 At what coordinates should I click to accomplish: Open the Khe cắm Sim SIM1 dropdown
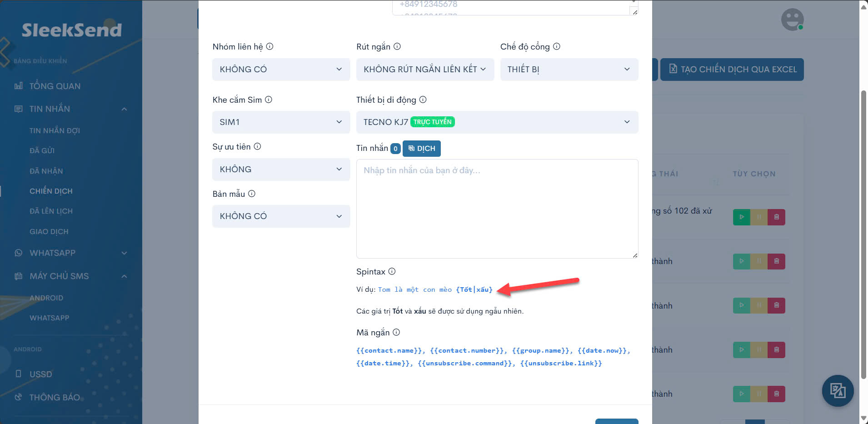tap(281, 122)
